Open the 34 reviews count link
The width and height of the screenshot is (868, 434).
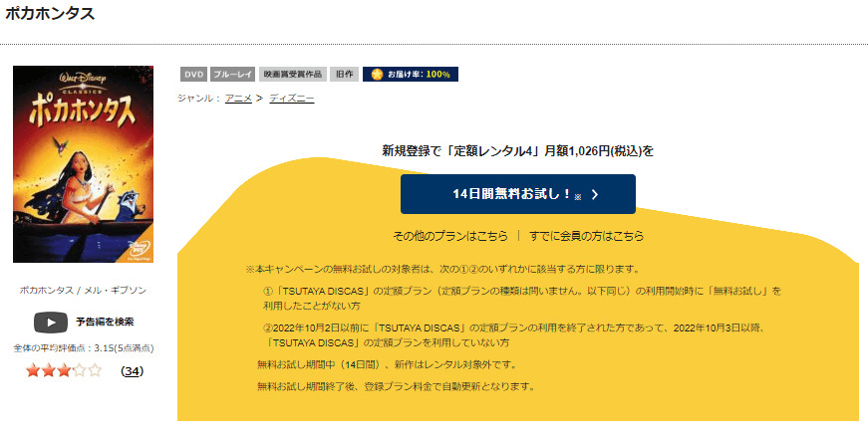click(x=132, y=371)
